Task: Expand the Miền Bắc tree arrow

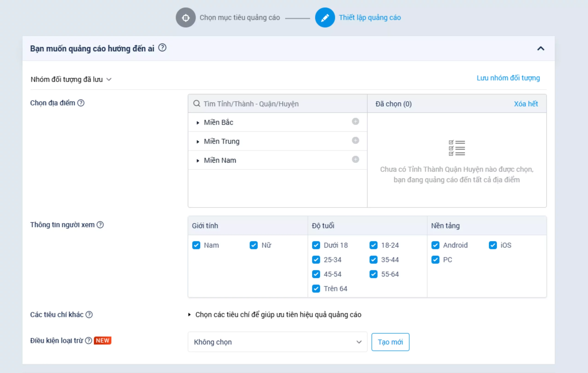Action: (x=198, y=123)
